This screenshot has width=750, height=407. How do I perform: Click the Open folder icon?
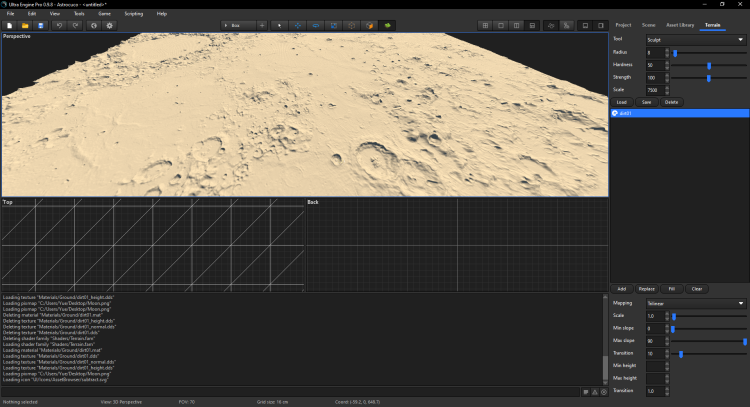click(26, 24)
